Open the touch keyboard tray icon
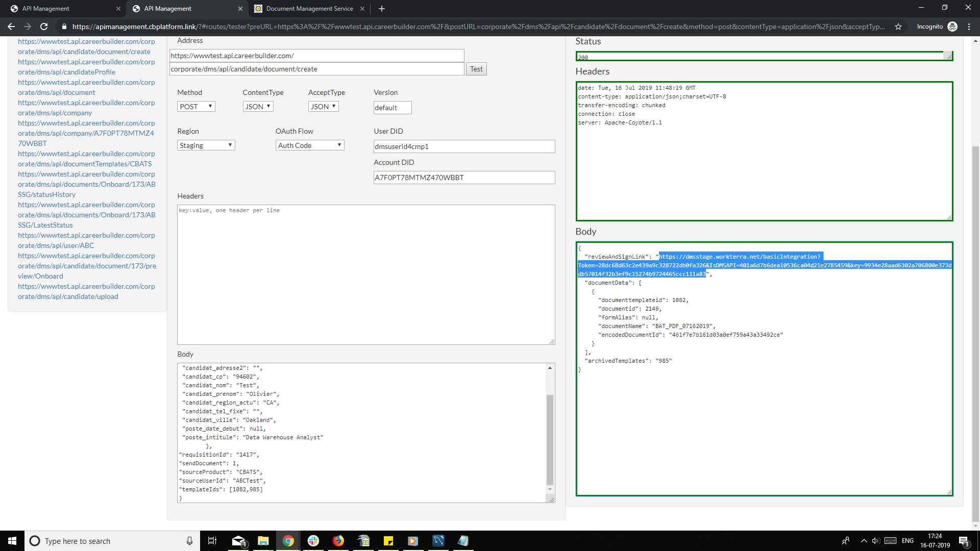This screenshot has height=551, width=980. click(x=890, y=541)
